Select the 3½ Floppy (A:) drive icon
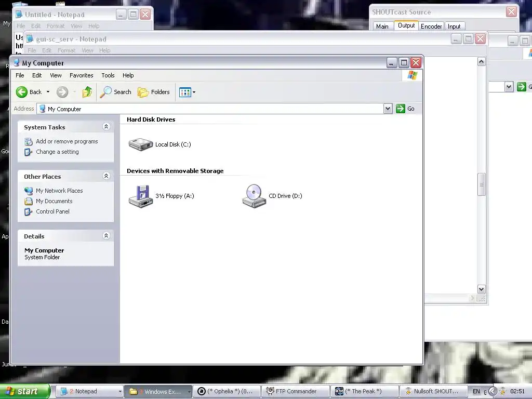 [141, 196]
